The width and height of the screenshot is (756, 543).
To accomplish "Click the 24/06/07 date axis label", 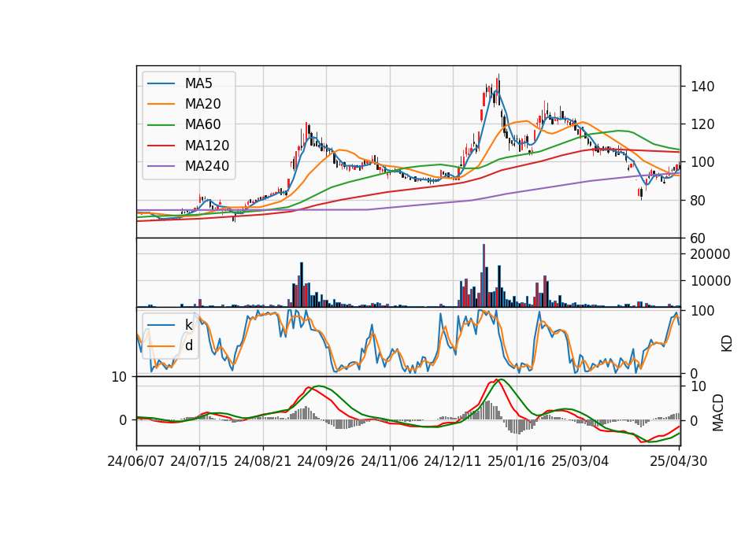I will pos(136,461).
